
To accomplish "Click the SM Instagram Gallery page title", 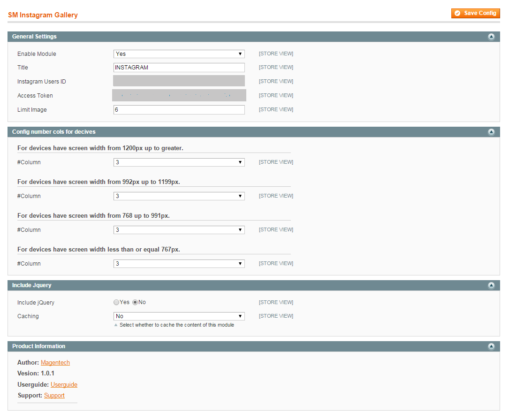I will (x=43, y=15).
